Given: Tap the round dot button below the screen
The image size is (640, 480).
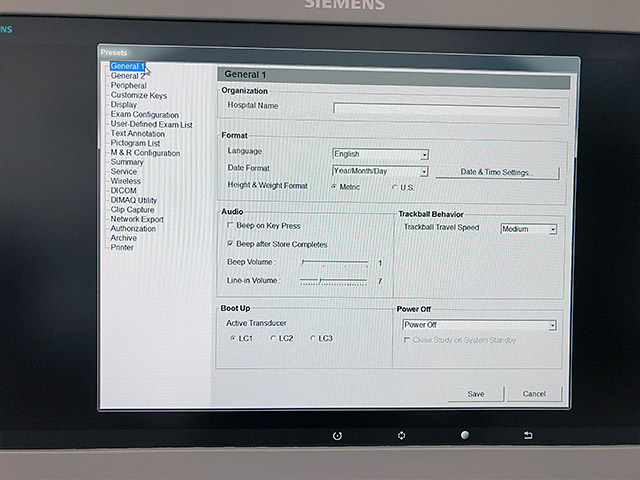Looking at the screenshot, I should [465, 435].
